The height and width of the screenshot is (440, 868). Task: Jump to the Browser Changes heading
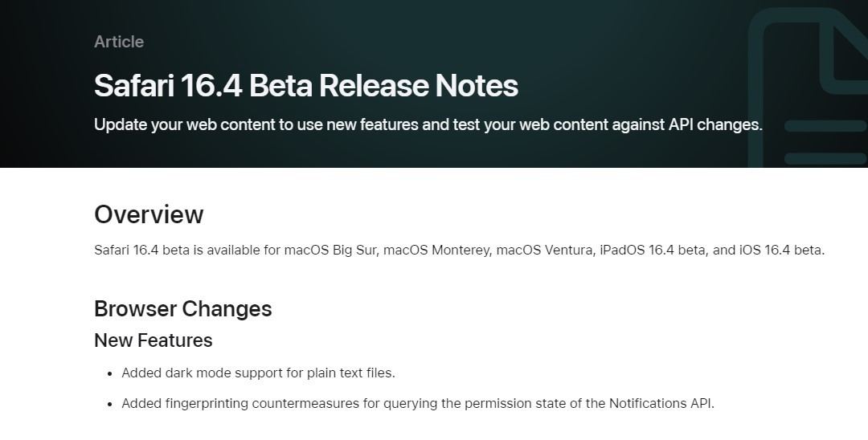click(x=182, y=308)
